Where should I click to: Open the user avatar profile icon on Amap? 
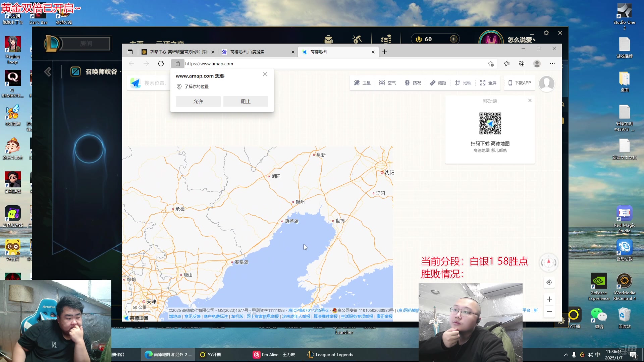pos(547,83)
